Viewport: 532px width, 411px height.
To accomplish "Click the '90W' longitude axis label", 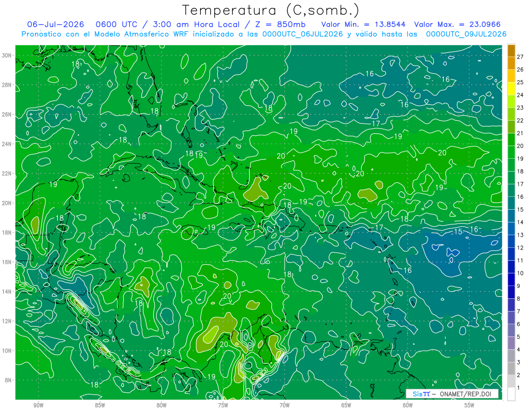I will coord(38,405).
